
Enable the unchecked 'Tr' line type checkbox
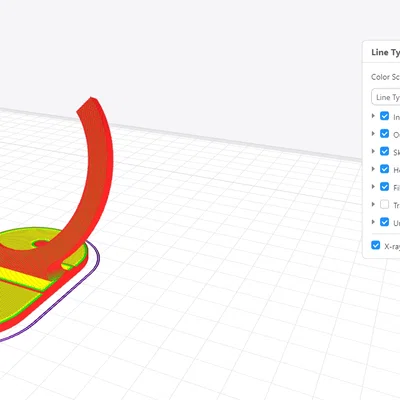pos(384,204)
